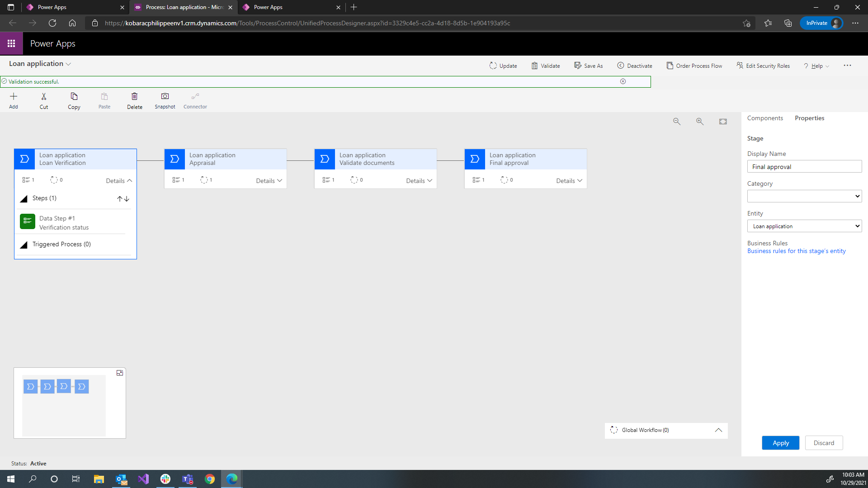This screenshot has height=488, width=868.
Task: Switch to the Properties tab
Action: [809, 118]
